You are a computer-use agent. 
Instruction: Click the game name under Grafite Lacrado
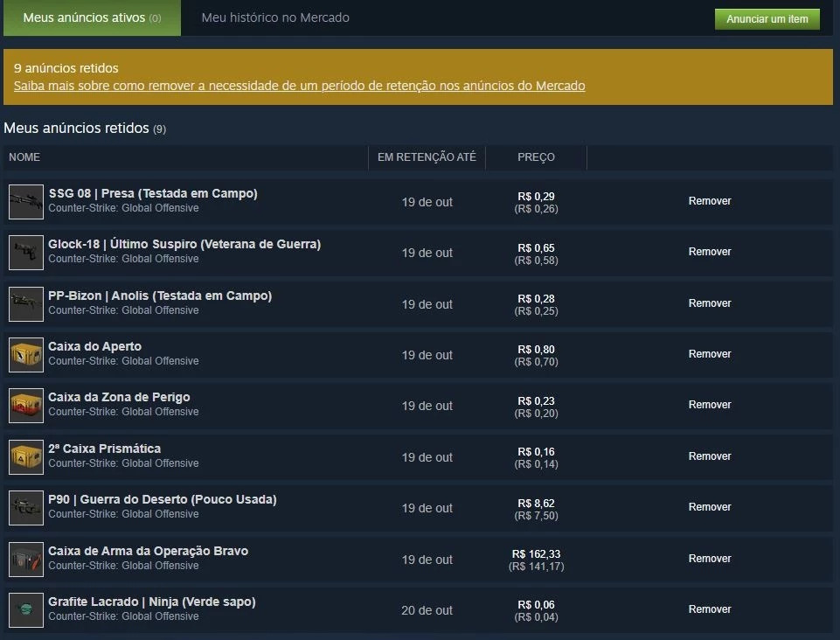tap(123, 616)
